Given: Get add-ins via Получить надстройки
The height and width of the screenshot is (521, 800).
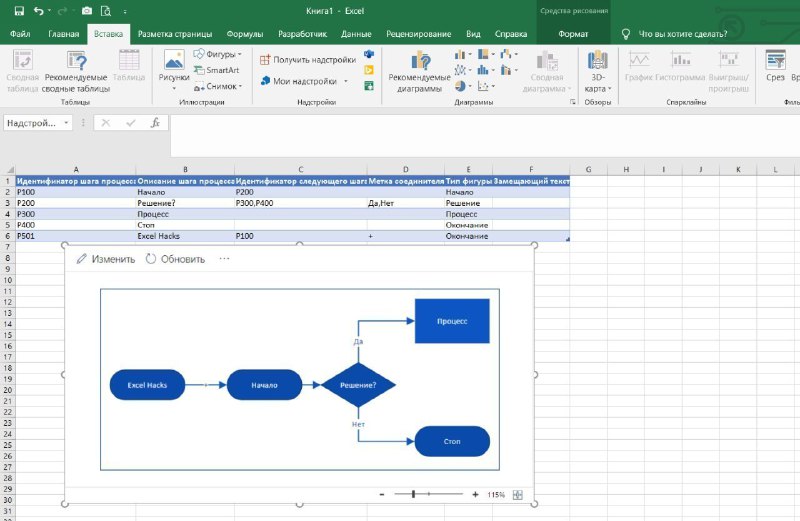Looking at the screenshot, I should pyautogui.click(x=308, y=60).
